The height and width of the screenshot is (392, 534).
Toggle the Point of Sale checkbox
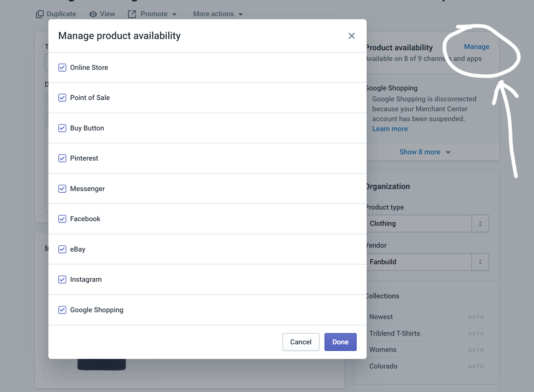[x=62, y=98]
